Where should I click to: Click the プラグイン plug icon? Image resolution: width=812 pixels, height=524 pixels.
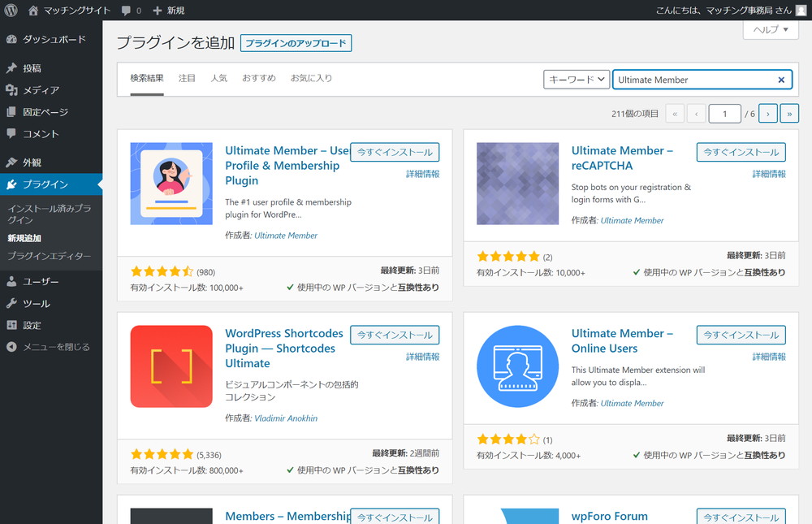coord(11,184)
